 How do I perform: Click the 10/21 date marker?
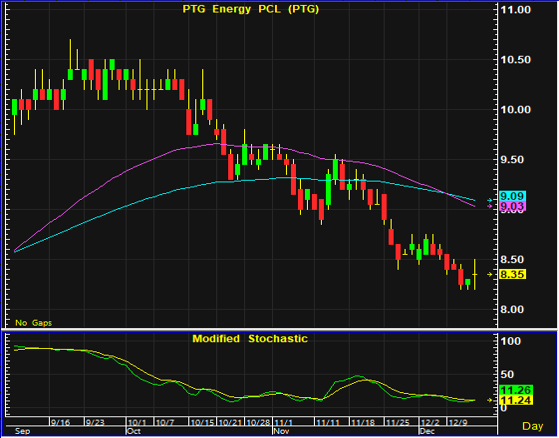click(230, 422)
